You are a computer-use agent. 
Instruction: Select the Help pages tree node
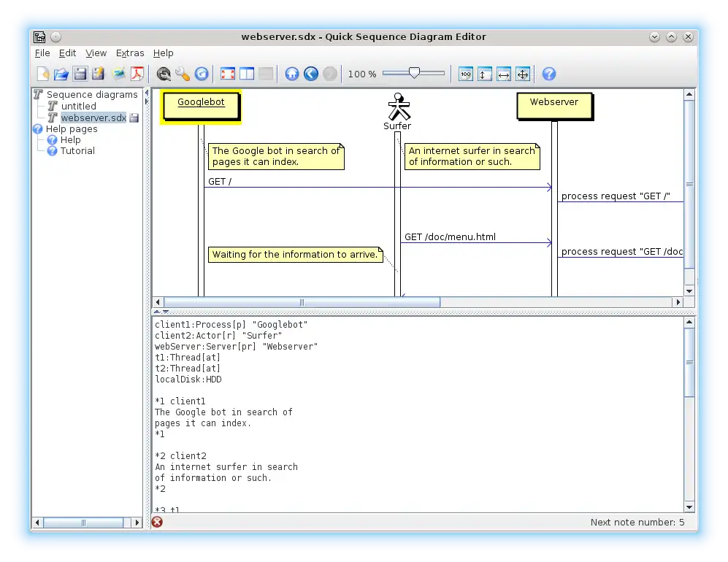pyautogui.click(x=72, y=129)
